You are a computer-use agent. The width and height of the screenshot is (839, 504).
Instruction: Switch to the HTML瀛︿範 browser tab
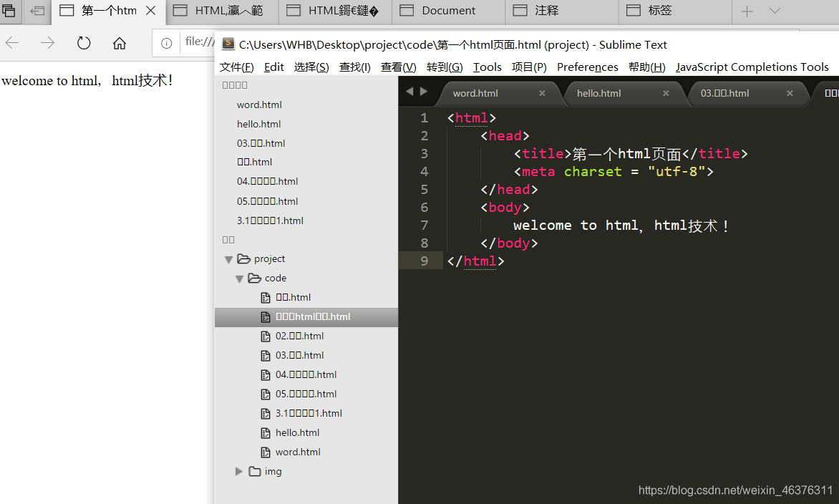point(222,11)
